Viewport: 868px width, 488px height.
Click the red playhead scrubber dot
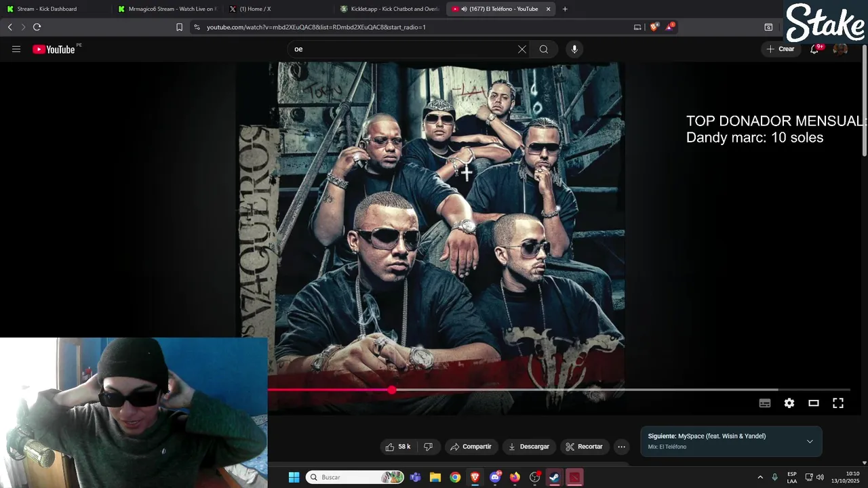(x=392, y=390)
